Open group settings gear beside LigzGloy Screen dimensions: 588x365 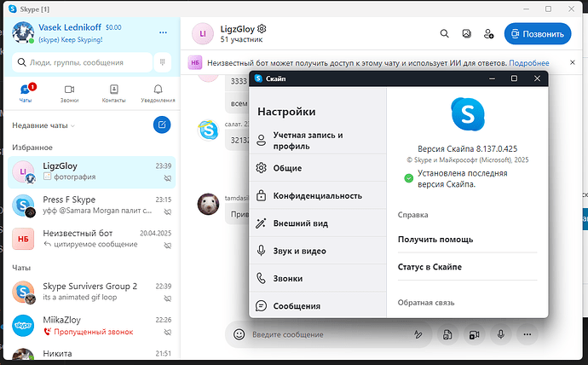[x=262, y=29]
